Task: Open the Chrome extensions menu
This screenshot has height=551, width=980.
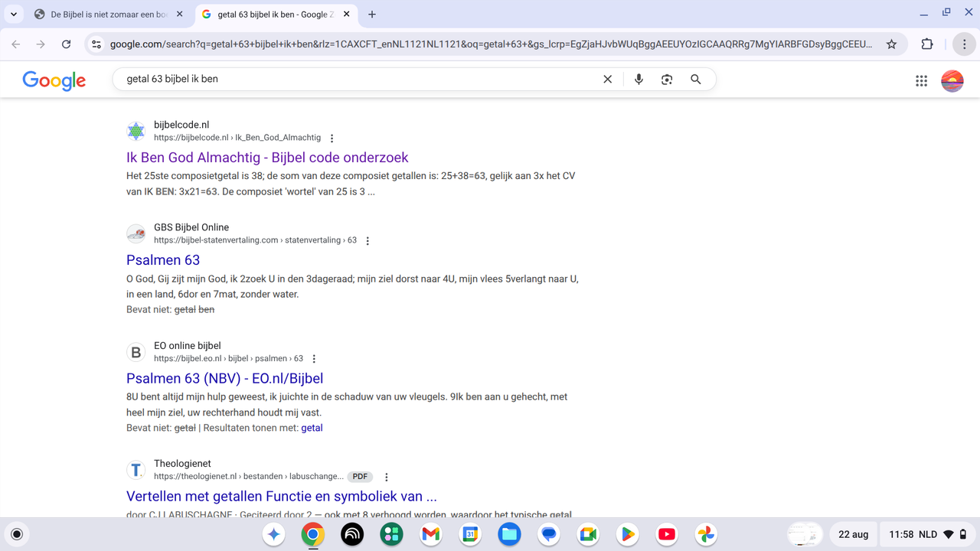Action: 927,44
